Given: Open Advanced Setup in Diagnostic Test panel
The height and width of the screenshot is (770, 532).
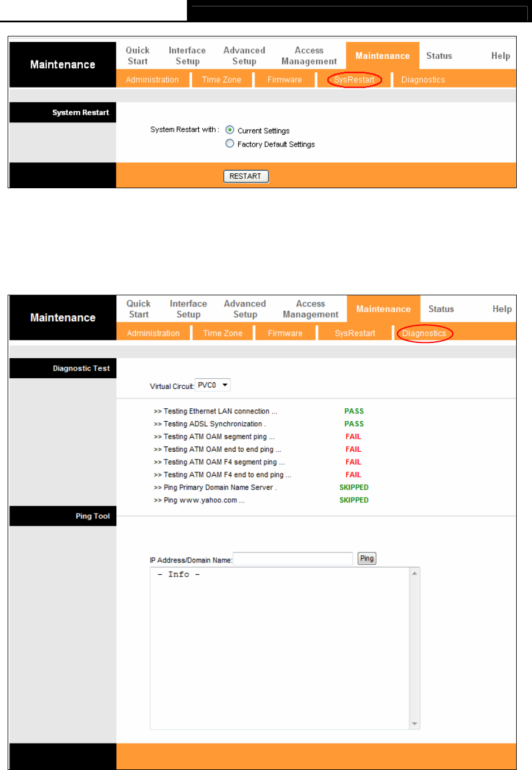Looking at the screenshot, I should [x=245, y=309].
